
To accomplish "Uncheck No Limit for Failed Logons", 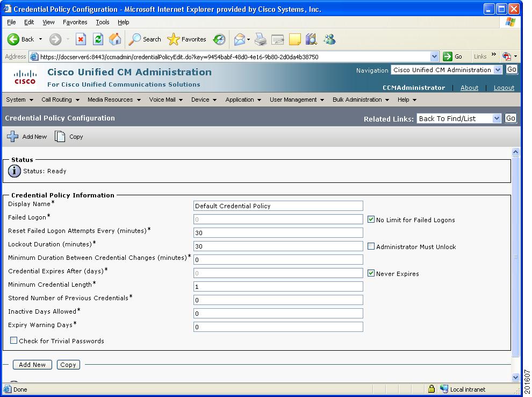I will tap(371, 219).
